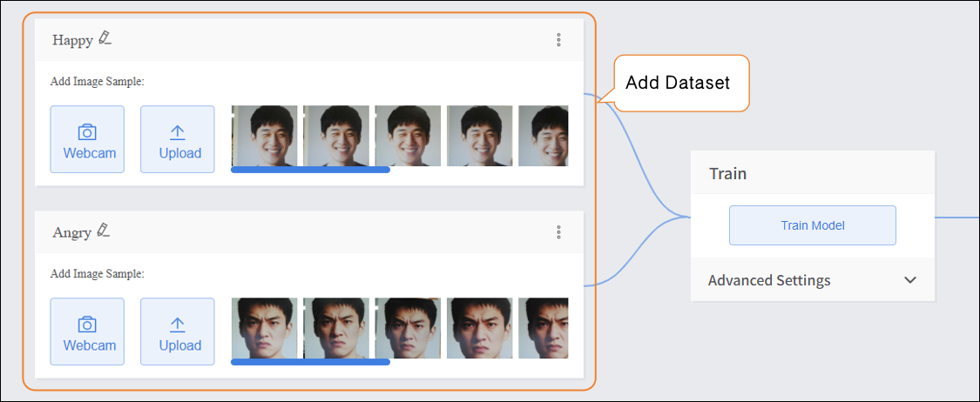Viewport: 980px width, 402px height.
Task: Click the Train Model button
Action: click(x=812, y=225)
